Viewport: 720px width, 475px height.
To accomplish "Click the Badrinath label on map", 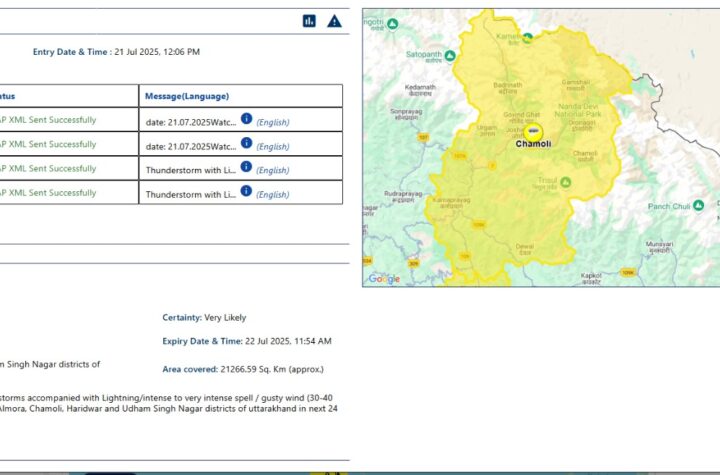I will coord(508,88).
